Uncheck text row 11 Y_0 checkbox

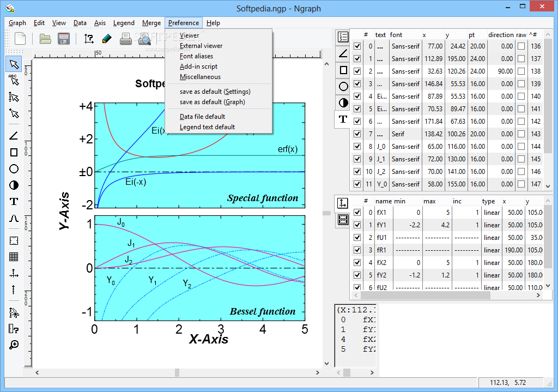tap(357, 184)
